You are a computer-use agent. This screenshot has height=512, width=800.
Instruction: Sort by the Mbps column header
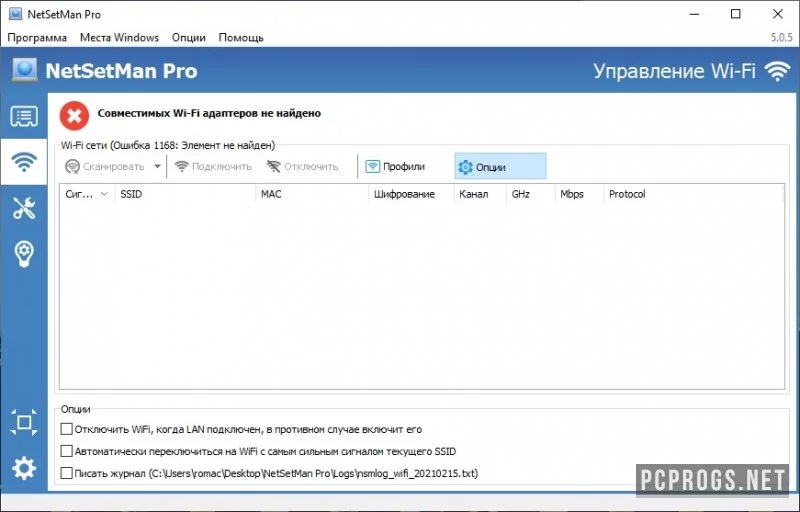(x=579, y=194)
